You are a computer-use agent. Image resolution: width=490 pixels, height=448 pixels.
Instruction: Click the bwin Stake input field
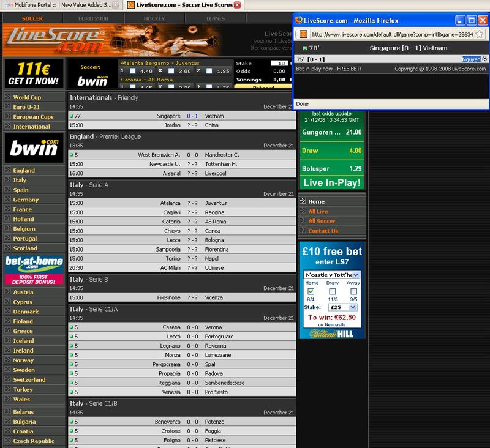pos(279,64)
